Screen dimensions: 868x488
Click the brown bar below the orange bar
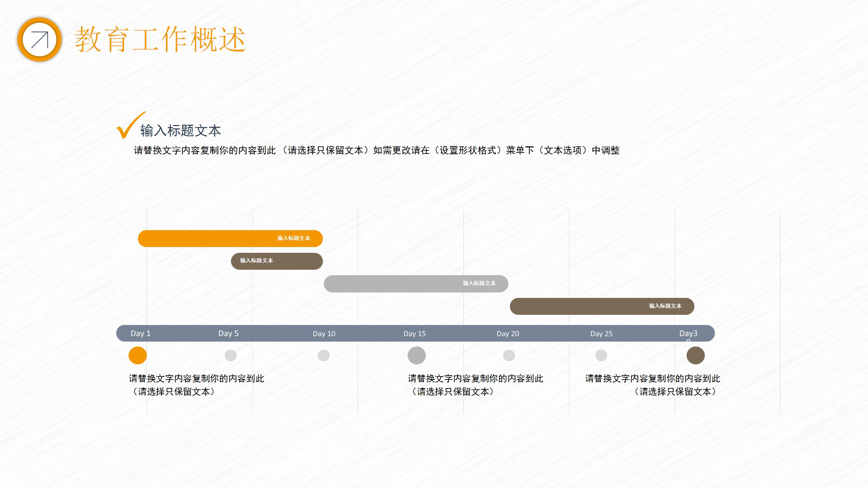coord(277,261)
